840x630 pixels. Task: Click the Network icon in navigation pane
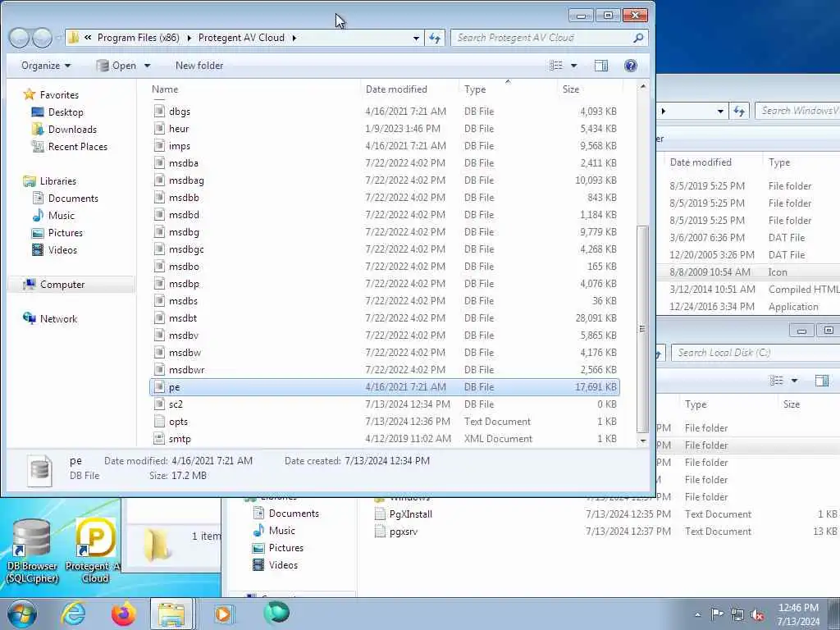(x=29, y=319)
